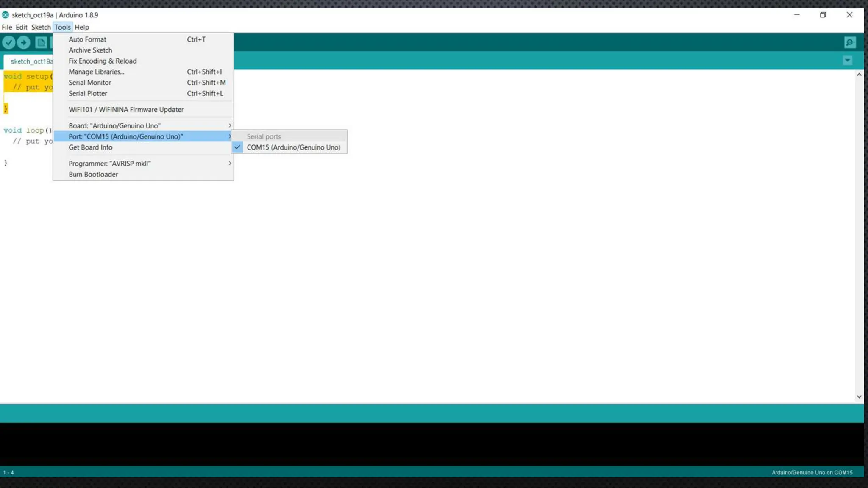Click the New sketch toolbar icon
The width and height of the screenshot is (868, 488).
click(41, 42)
